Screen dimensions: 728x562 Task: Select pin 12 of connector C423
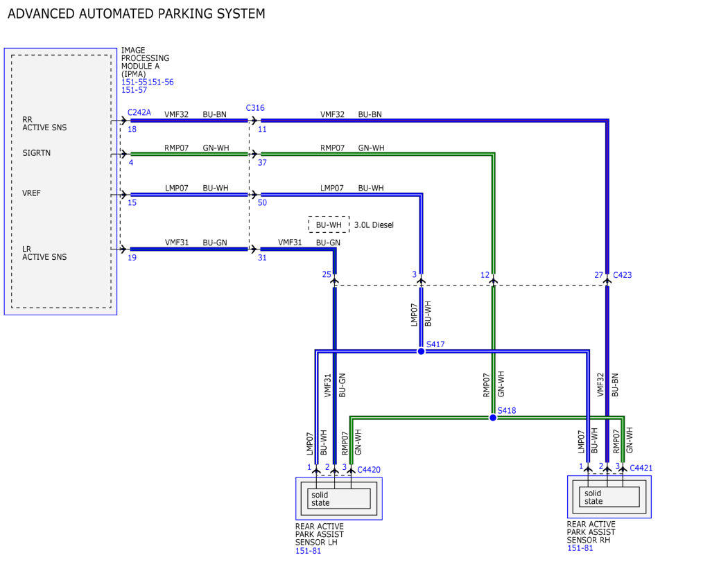coord(485,275)
